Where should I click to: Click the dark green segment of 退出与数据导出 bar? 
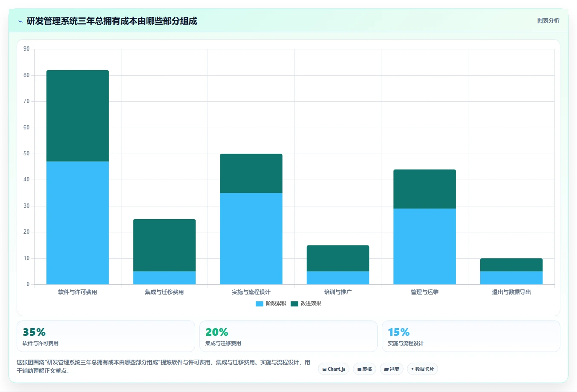coord(511,265)
